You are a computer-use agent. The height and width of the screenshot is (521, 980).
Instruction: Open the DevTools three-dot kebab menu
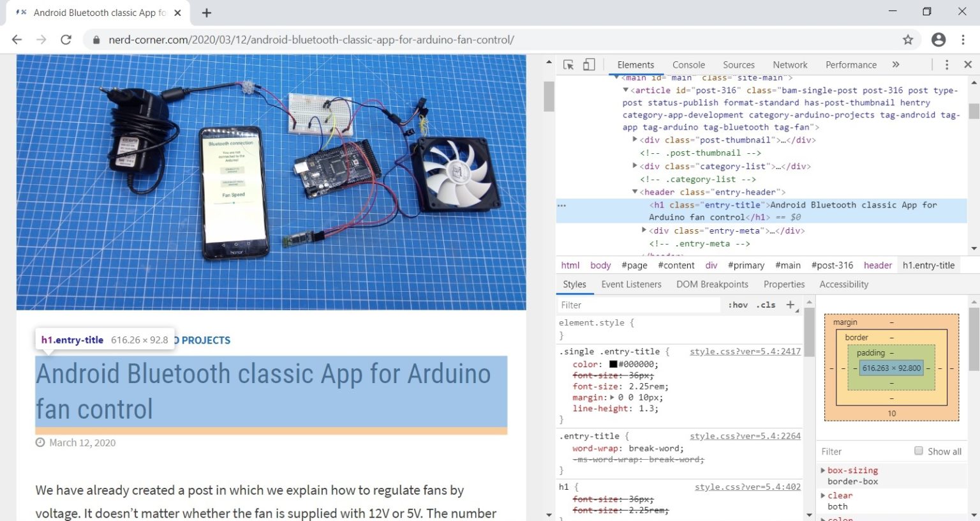click(x=946, y=64)
